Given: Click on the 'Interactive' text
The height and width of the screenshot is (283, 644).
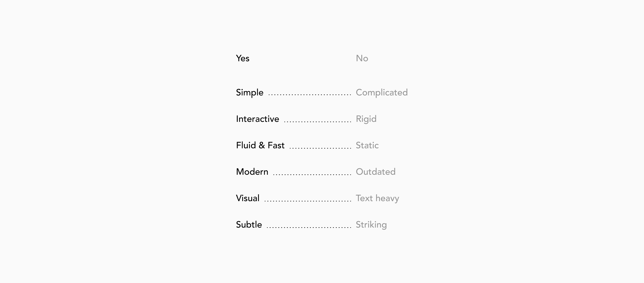Looking at the screenshot, I should [257, 119].
